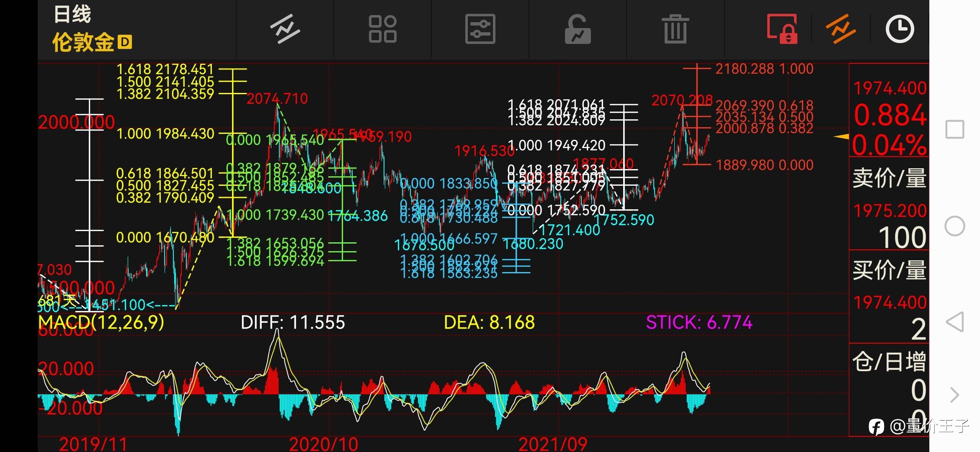This screenshot has width=980, height=452.
Task: Toggle the red screen lock icon
Action: click(781, 29)
